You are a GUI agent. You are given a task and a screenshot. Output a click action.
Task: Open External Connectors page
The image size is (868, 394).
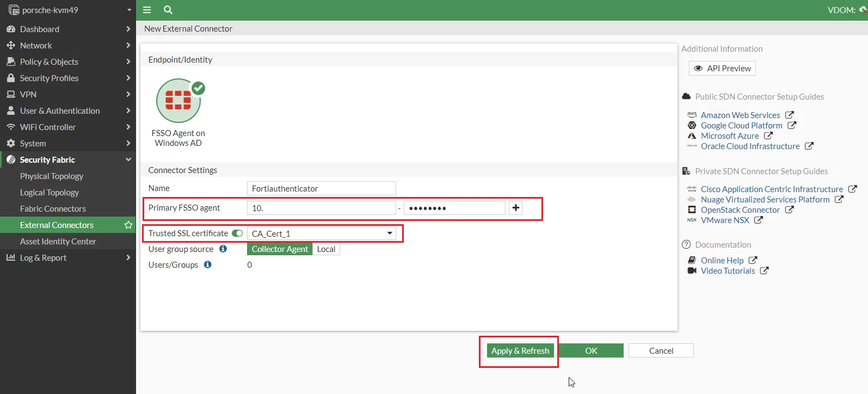(x=57, y=225)
